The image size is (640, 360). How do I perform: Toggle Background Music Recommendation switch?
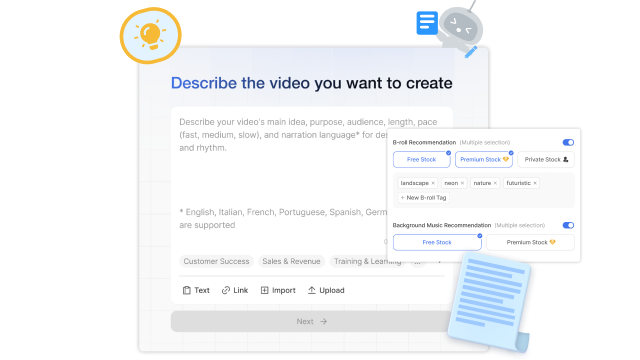(568, 225)
